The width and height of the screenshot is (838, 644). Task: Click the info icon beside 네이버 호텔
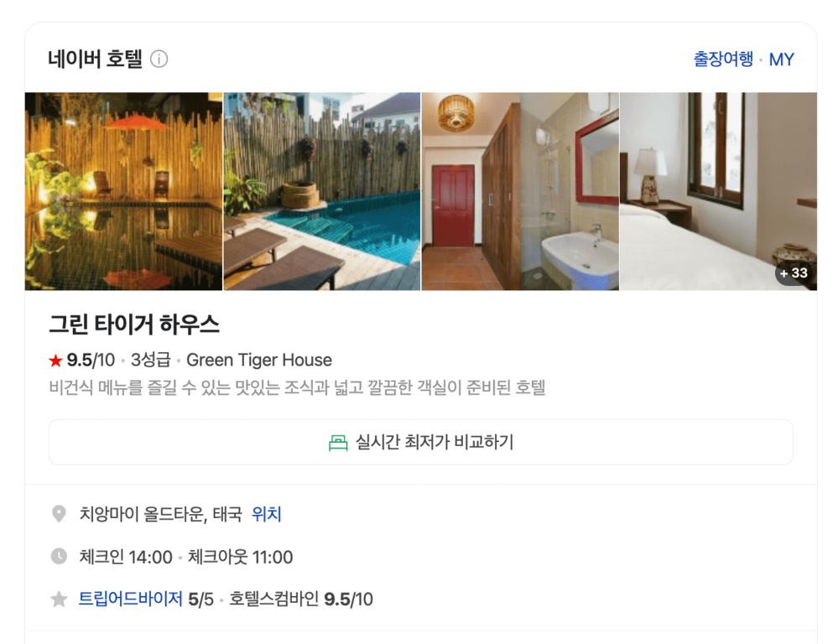coord(159,59)
